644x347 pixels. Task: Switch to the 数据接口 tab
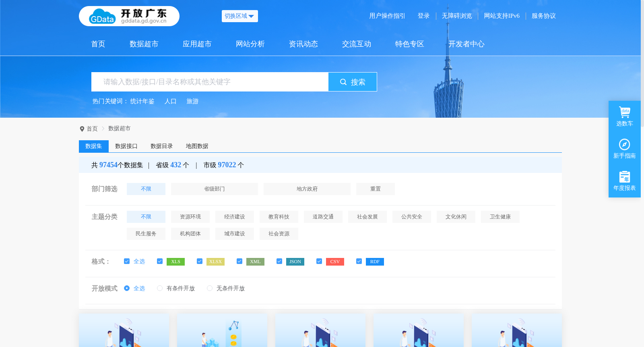click(126, 146)
